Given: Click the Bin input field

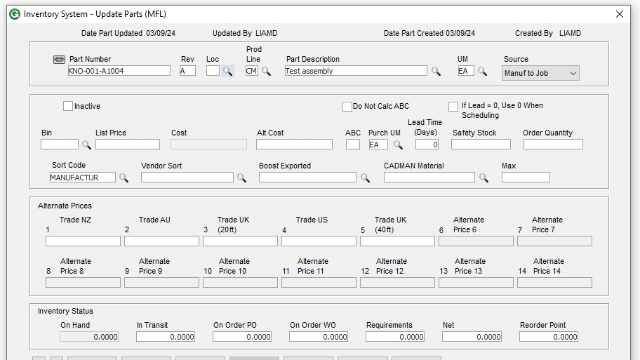Looking at the screenshot, I should click(x=60, y=144).
